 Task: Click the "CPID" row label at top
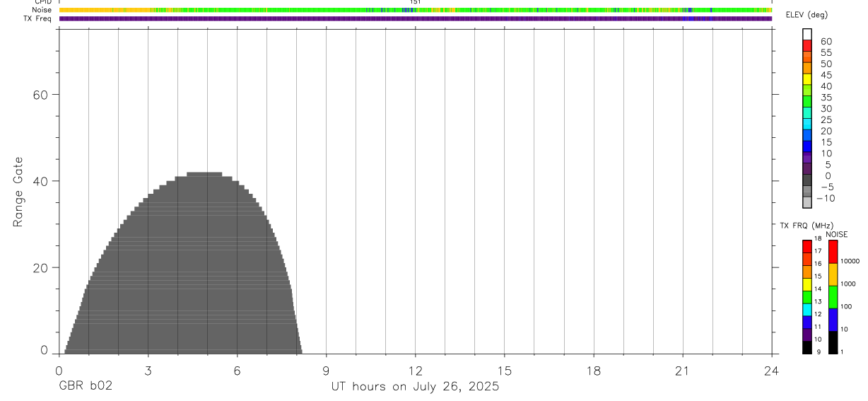coord(43,2)
